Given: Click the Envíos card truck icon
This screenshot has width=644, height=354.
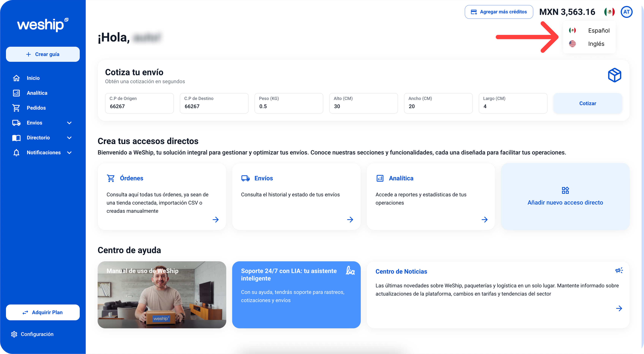Looking at the screenshot, I should (x=245, y=178).
